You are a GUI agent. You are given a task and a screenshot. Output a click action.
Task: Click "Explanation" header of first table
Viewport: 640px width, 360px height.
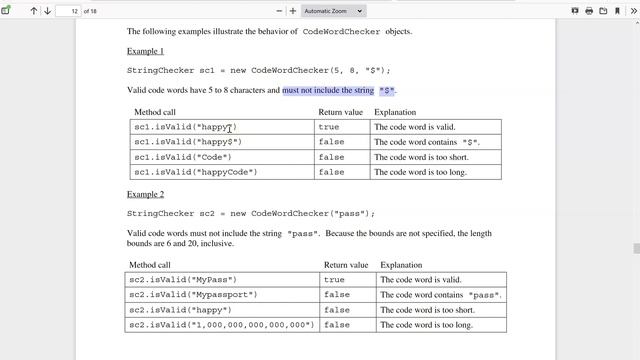(395, 112)
